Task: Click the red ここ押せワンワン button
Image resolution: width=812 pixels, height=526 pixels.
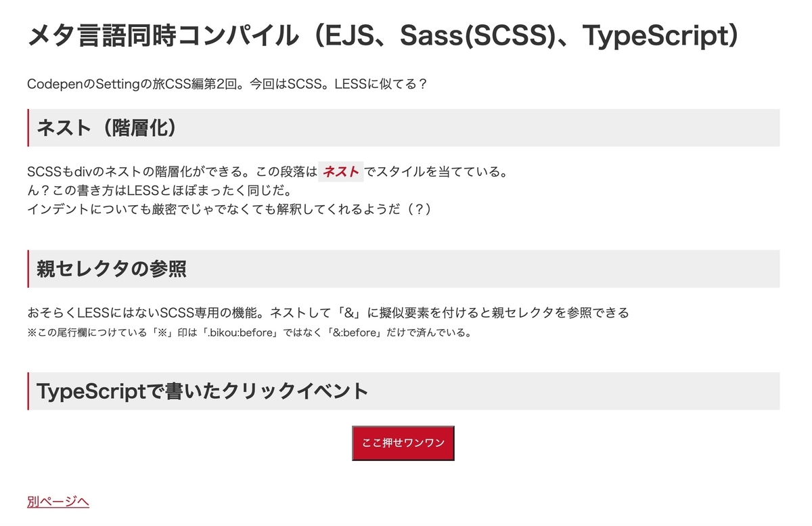Action: tap(403, 443)
